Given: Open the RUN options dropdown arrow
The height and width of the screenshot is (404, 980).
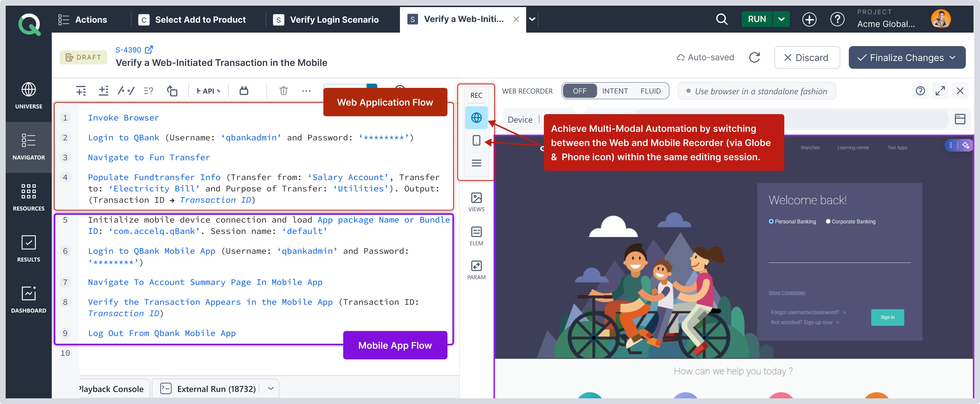Looking at the screenshot, I should (x=781, y=19).
